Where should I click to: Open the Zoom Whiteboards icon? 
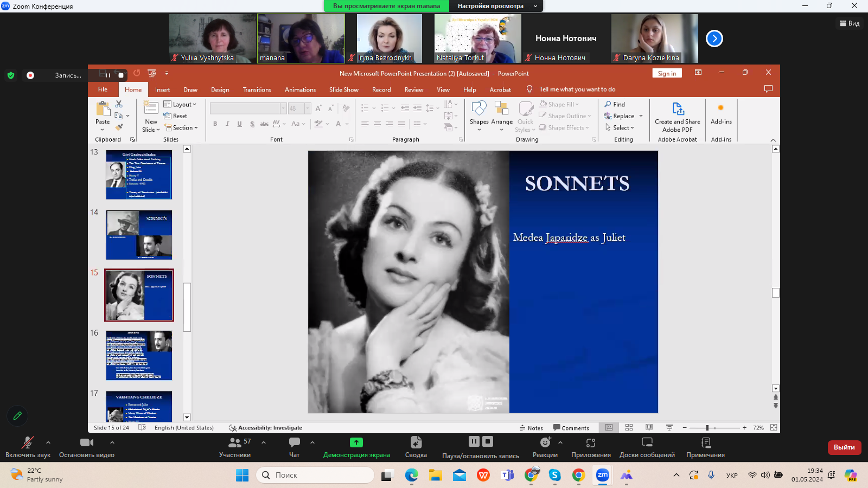click(647, 447)
